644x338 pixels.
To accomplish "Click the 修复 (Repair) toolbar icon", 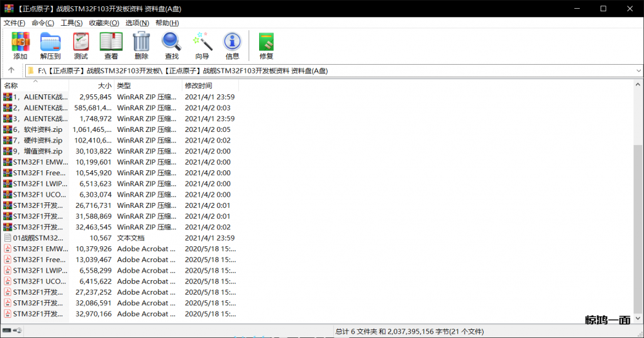I will point(266,45).
